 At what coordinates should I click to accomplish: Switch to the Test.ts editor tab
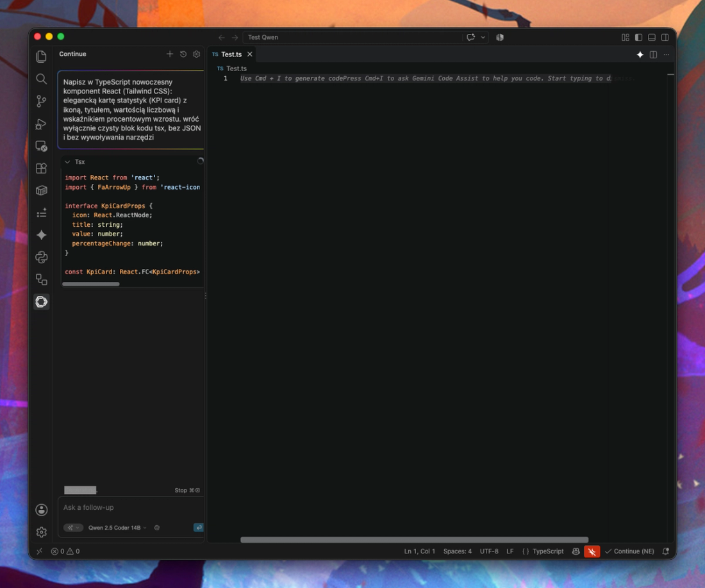tap(231, 54)
